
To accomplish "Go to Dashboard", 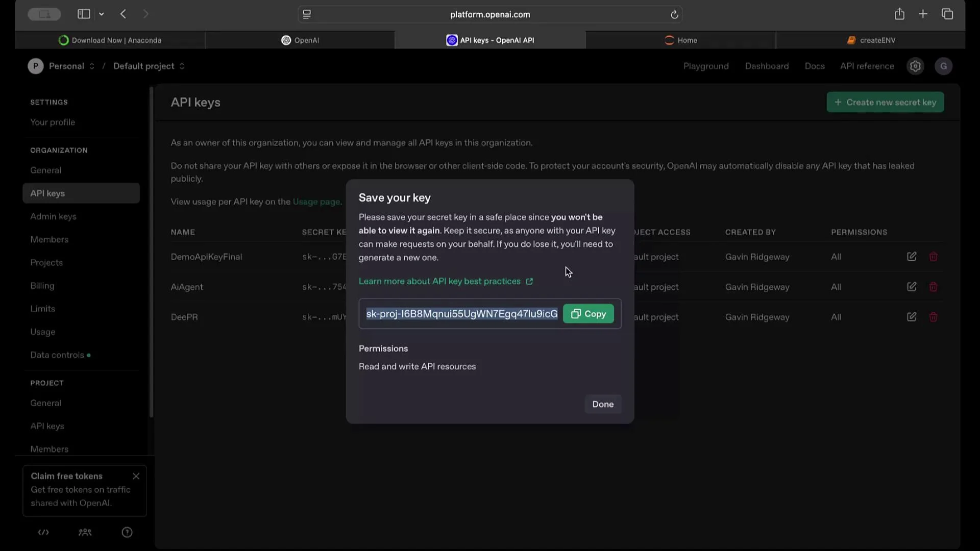I will [767, 66].
